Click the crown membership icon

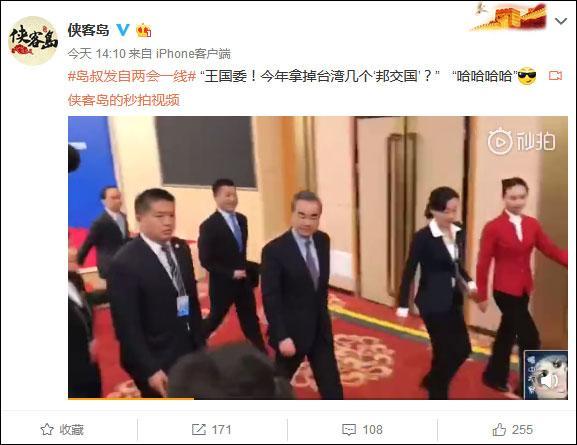[x=144, y=30]
